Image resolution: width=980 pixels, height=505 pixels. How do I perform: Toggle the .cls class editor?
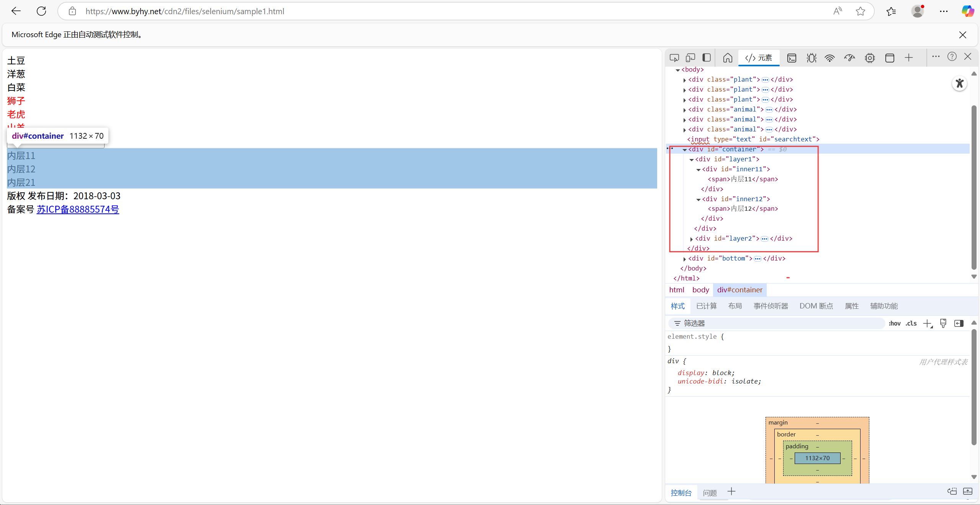pos(911,323)
